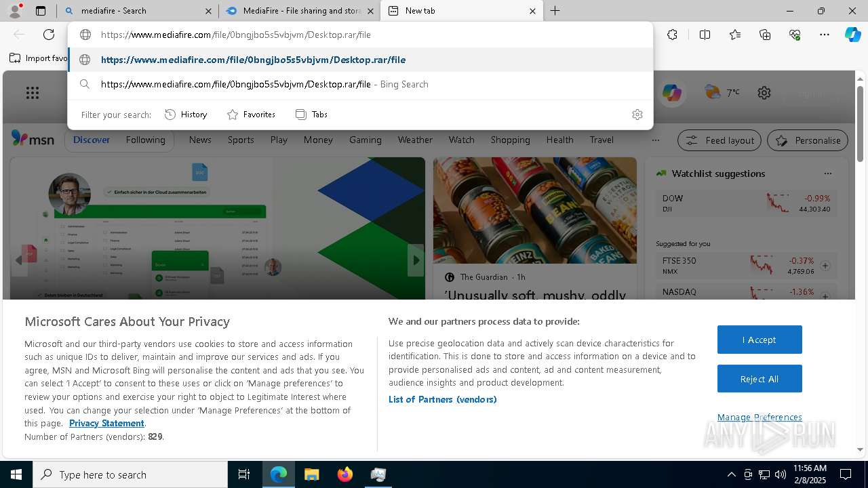Open the Money category
This screenshot has width=868, height=488.
(318, 140)
